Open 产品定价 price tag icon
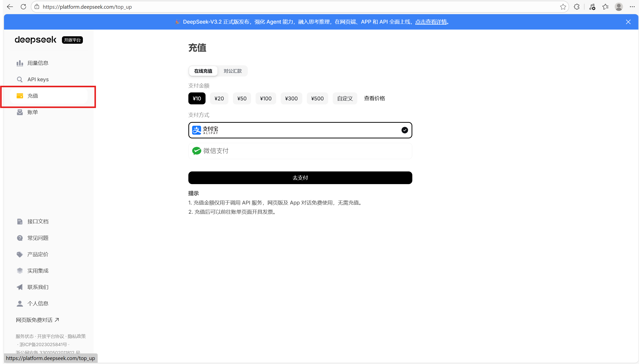639x364 pixels. click(19, 254)
